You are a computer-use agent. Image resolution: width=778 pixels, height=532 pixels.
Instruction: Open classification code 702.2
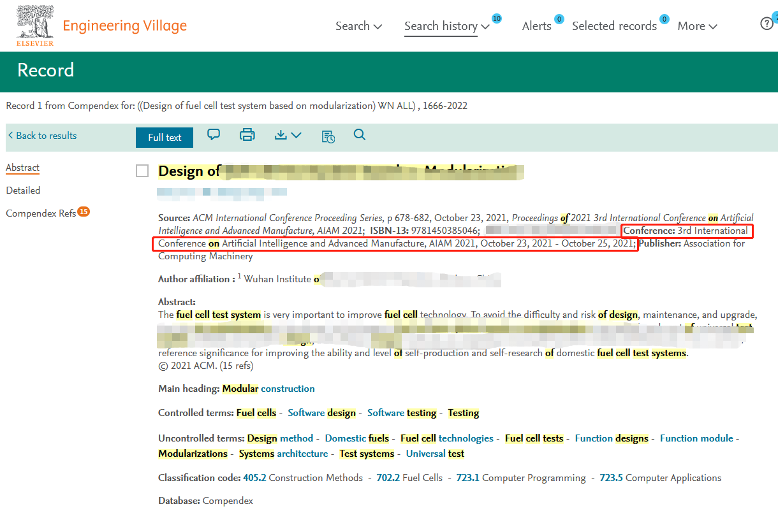pos(388,478)
